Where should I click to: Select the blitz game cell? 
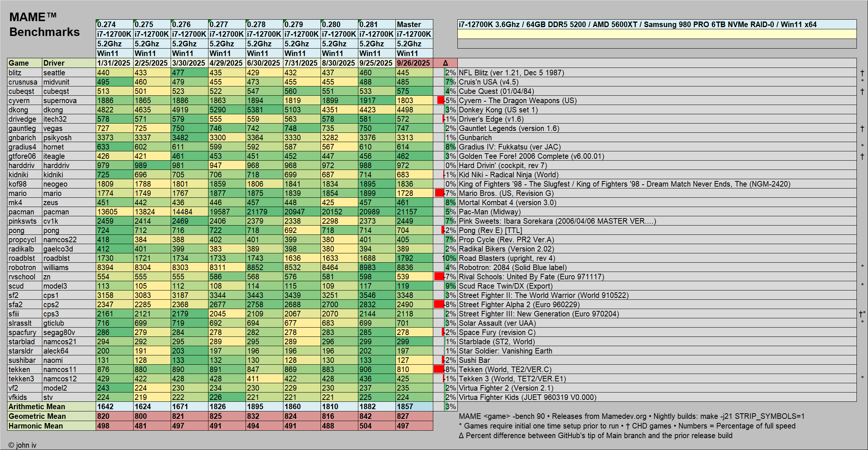tap(25, 73)
